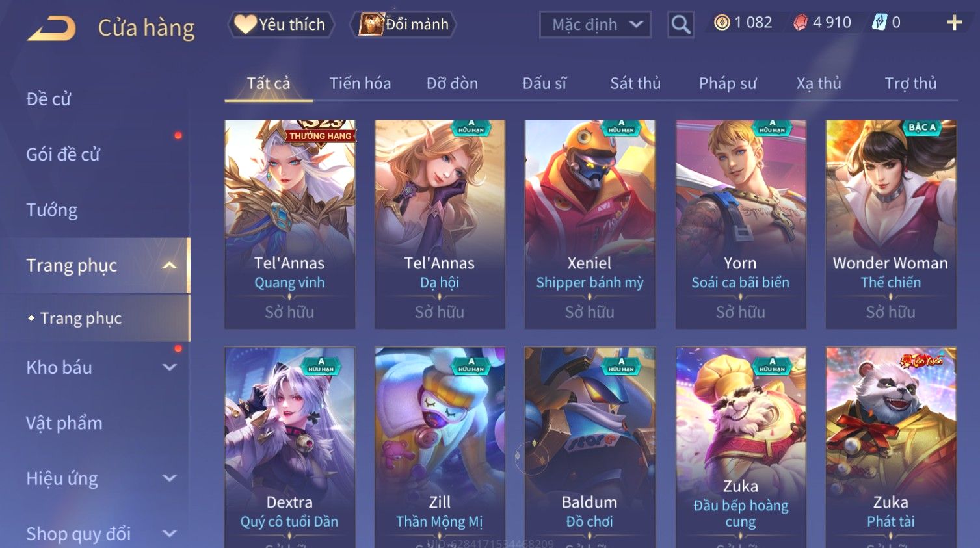This screenshot has height=548, width=980.
Task: Switch to the Sát thủ tab
Action: (x=635, y=83)
